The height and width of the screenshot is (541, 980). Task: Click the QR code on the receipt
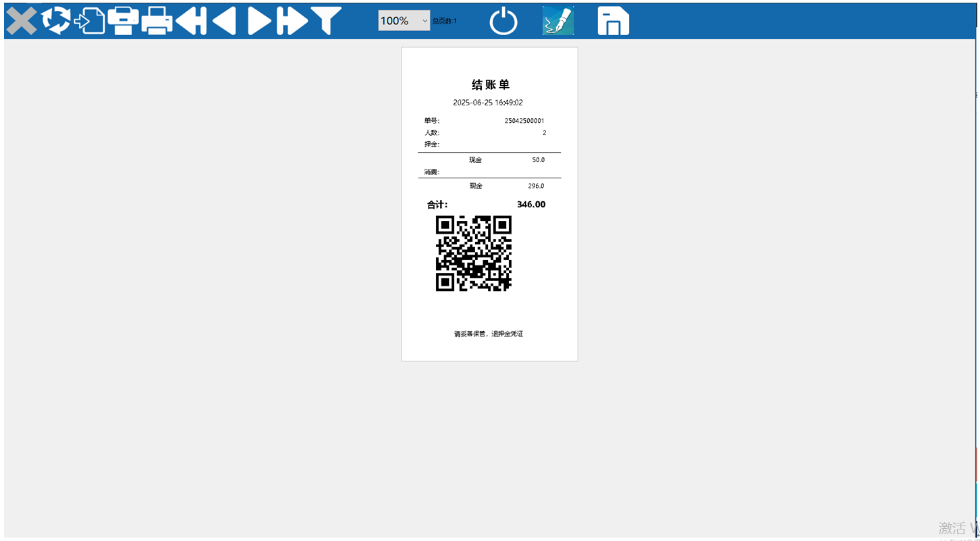[x=474, y=253]
